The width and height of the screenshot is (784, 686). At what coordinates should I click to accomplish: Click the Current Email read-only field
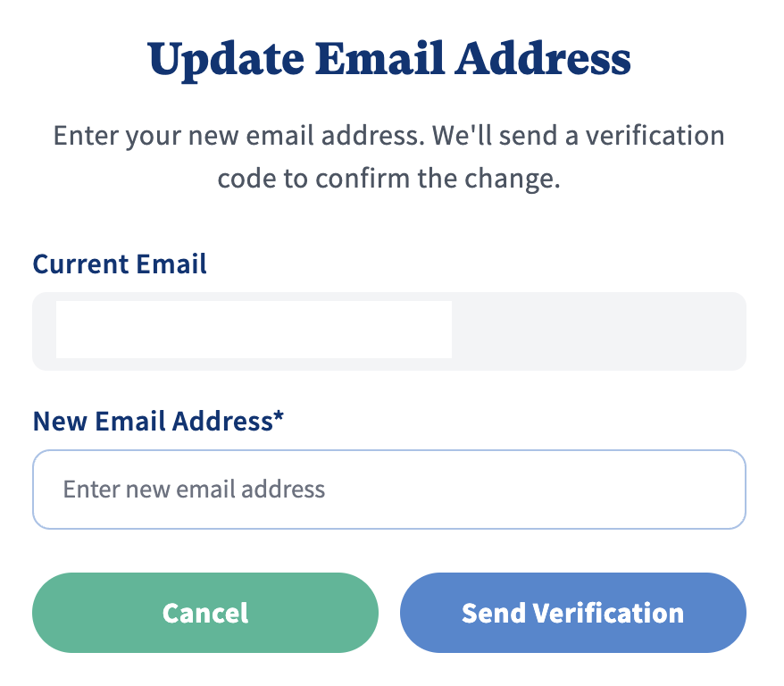(389, 331)
